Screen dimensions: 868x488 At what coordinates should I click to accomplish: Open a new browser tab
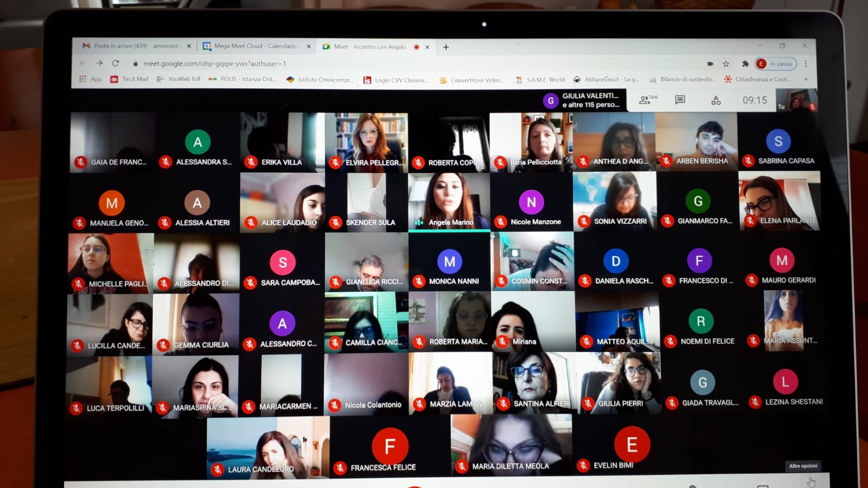pyautogui.click(x=446, y=47)
